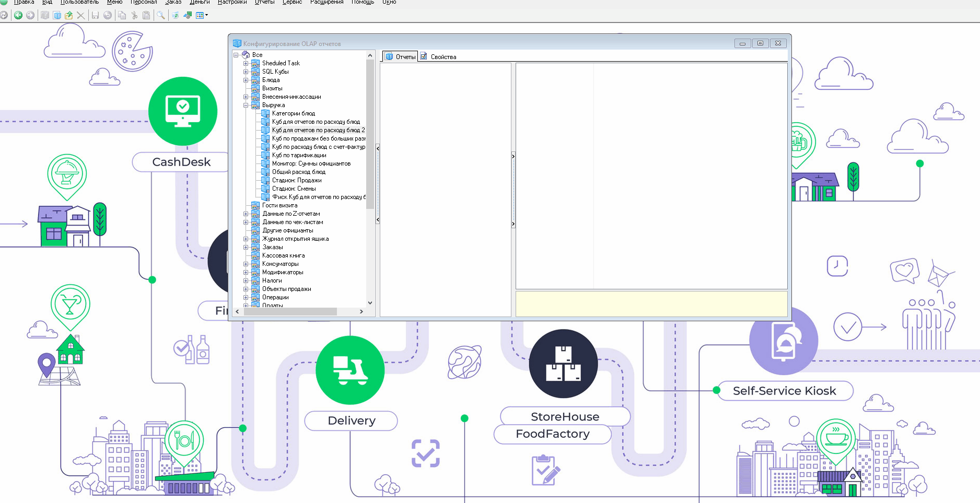Image resolution: width=980 pixels, height=503 pixels.
Task: Expand the Sheduled Task tree node
Action: point(246,63)
